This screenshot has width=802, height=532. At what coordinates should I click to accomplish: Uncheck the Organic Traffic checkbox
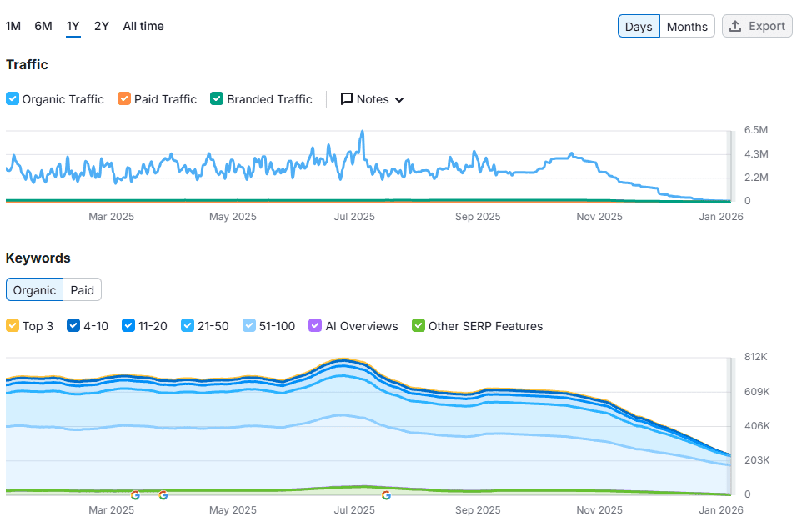pyautogui.click(x=13, y=99)
